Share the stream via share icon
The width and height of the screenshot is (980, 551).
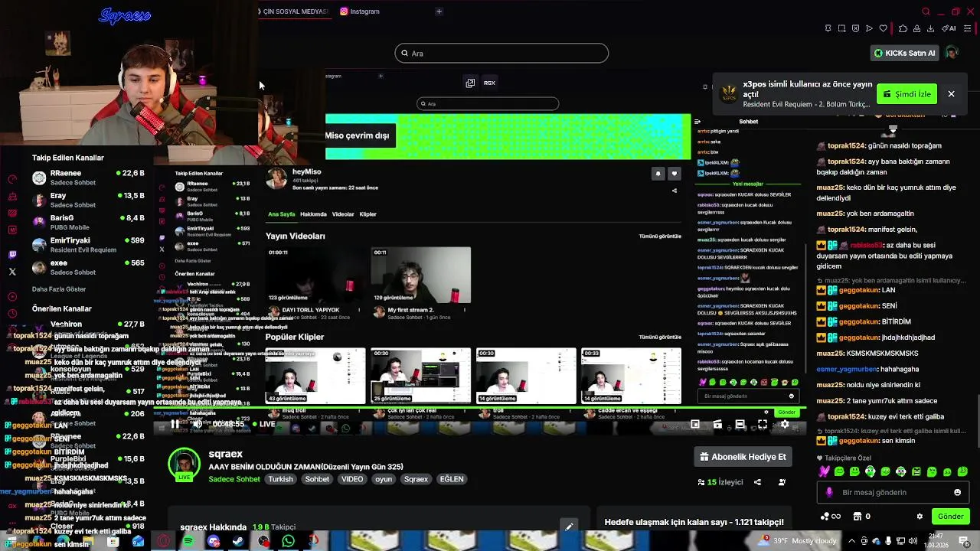(757, 482)
